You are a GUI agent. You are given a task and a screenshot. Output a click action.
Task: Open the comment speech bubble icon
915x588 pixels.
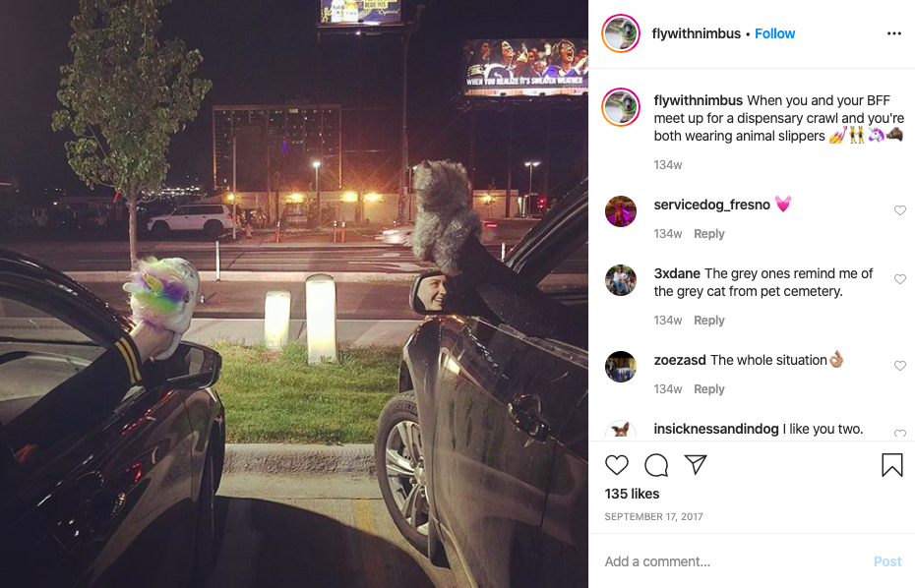tap(656, 465)
